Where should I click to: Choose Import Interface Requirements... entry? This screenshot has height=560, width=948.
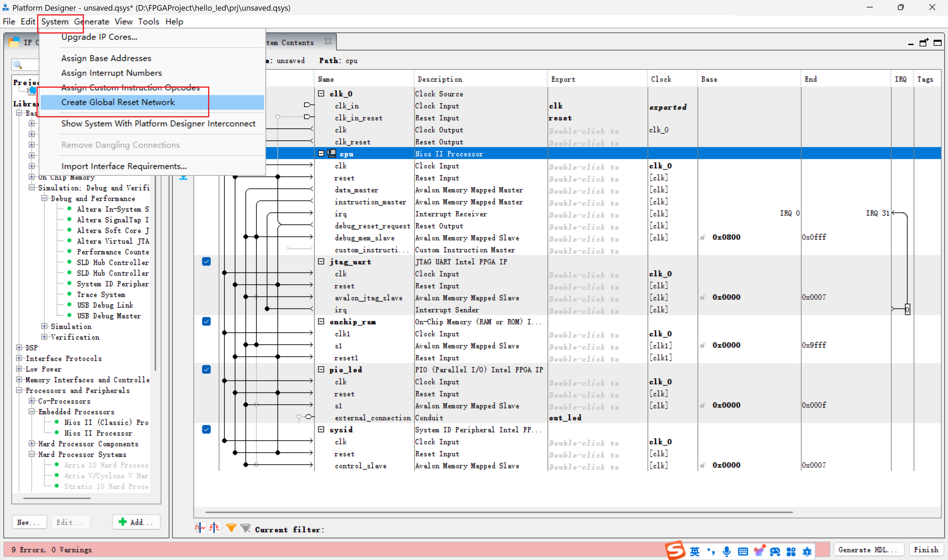pyautogui.click(x=124, y=166)
